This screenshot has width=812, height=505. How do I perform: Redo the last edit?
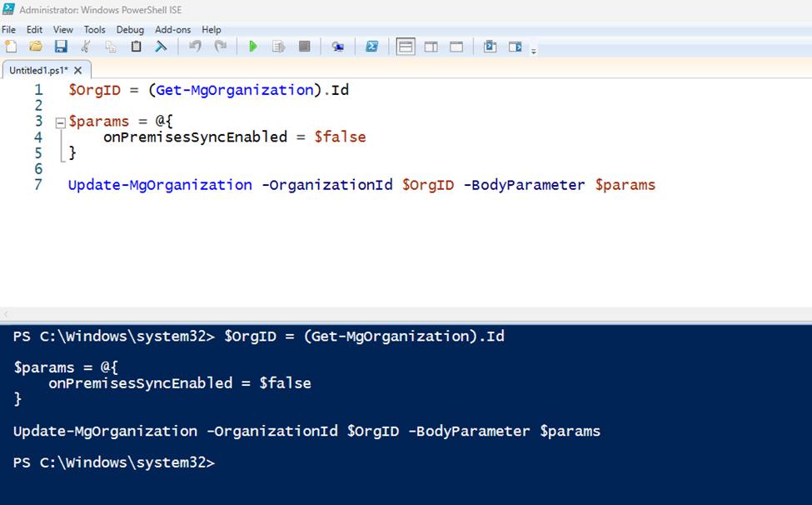221,47
